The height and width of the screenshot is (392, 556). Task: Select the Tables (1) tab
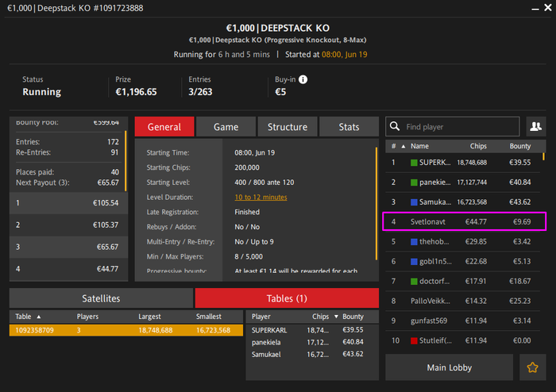coord(287,298)
